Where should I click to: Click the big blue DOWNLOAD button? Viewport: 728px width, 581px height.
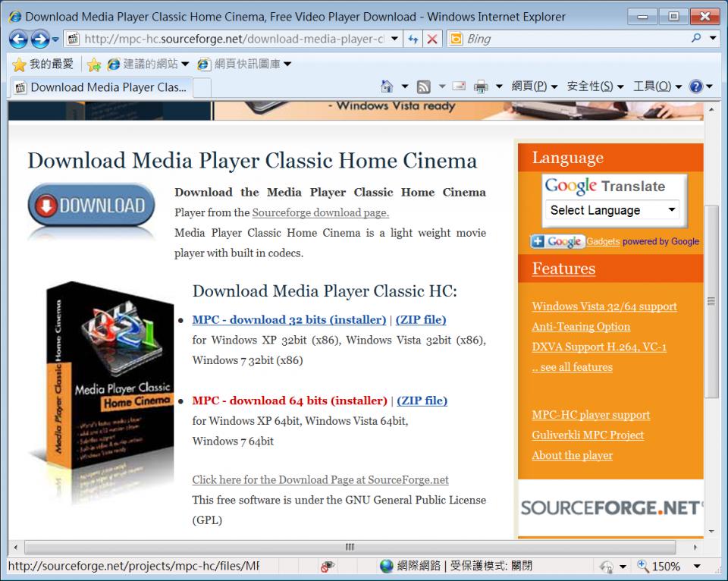click(92, 206)
